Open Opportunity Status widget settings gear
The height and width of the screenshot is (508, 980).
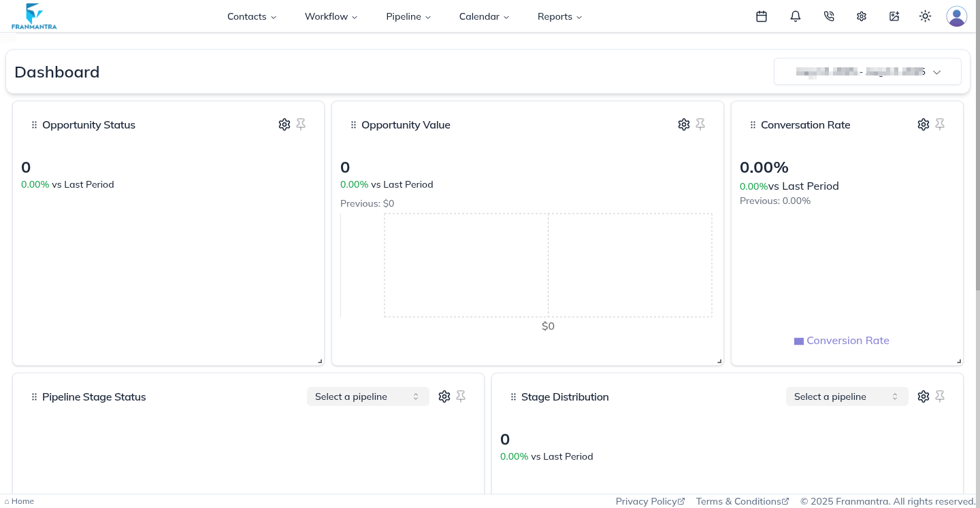click(x=284, y=124)
